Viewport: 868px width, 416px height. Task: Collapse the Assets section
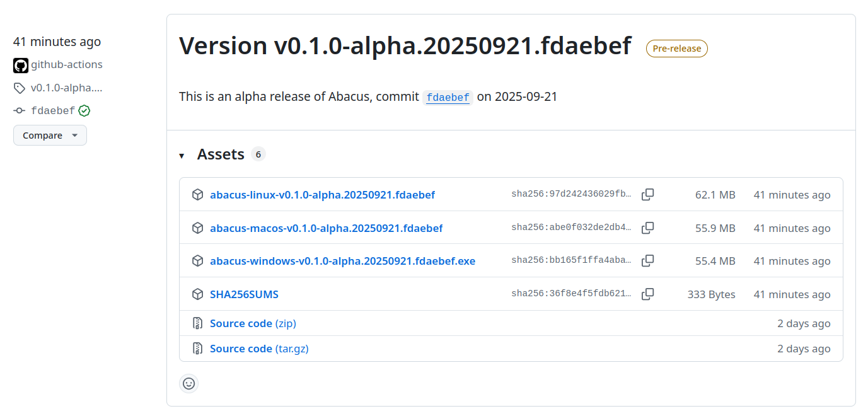[x=182, y=155]
